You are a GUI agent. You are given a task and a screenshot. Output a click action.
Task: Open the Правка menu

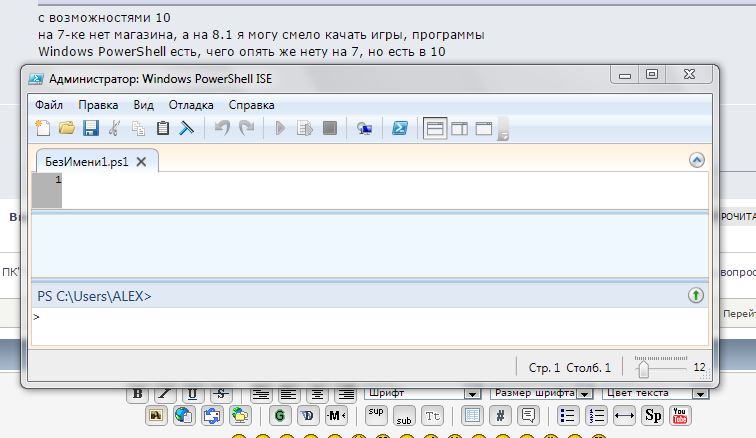click(98, 105)
